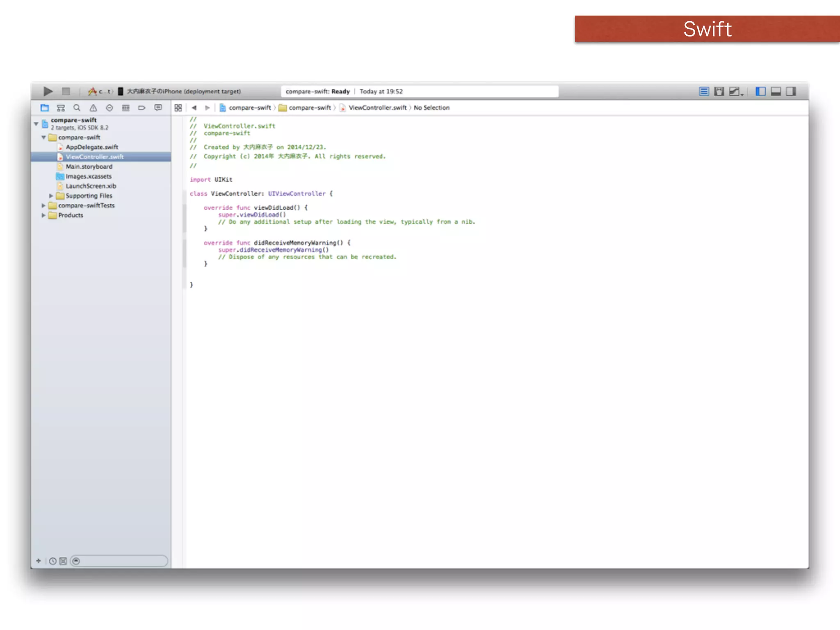Toggle the Navigator panel
This screenshot has height=630, width=840.
(x=760, y=91)
